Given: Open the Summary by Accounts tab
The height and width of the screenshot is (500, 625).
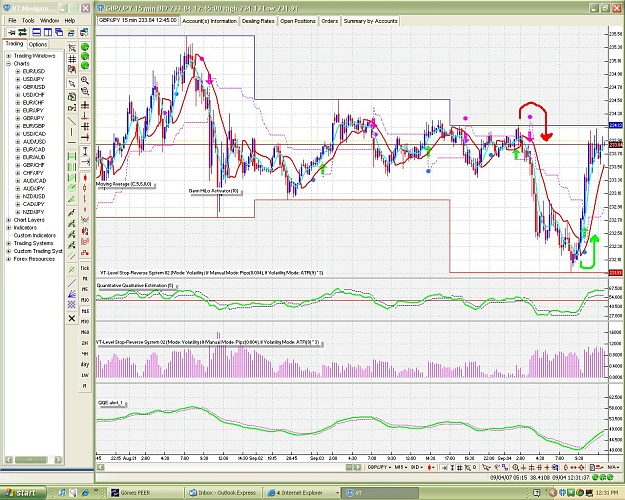Looking at the screenshot, I should [x=371, y=21].
